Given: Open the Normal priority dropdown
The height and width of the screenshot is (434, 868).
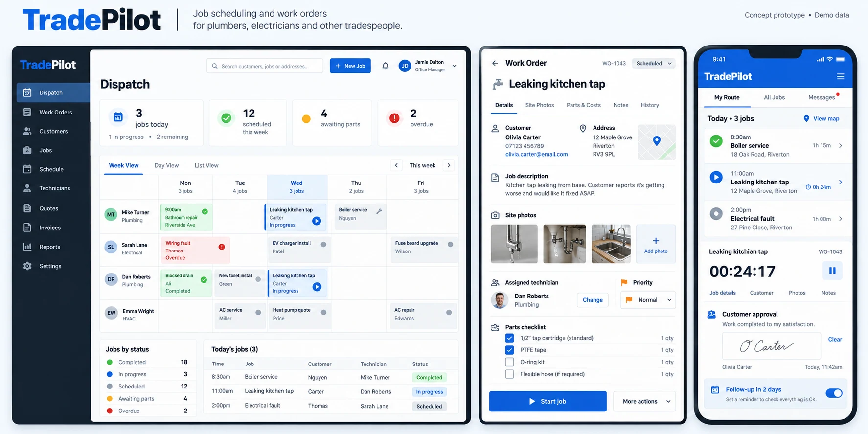Looking at the screenshot, I should (648, 300).
